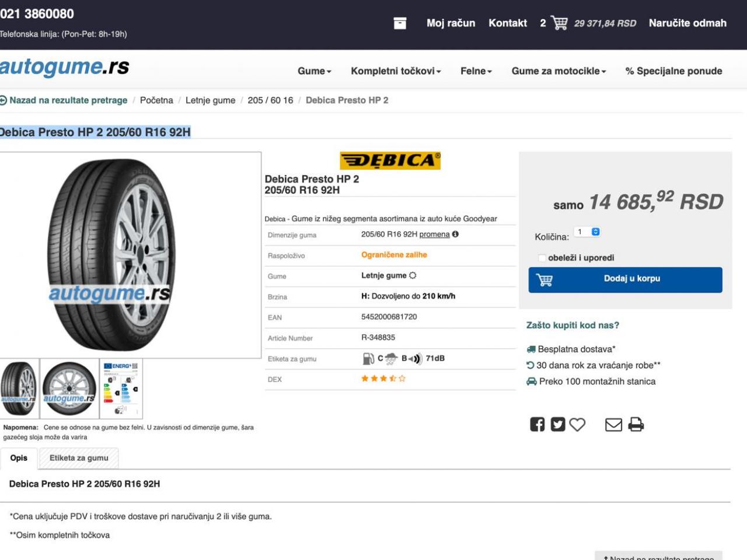Click the Facebook share icon
747x560 pixels.
point(537,424)
